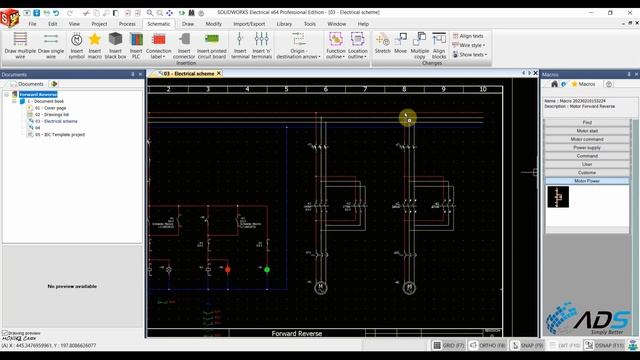Viewport: 640px width, 360px height.
Task: Open the File menu
Action: point(32,24)
